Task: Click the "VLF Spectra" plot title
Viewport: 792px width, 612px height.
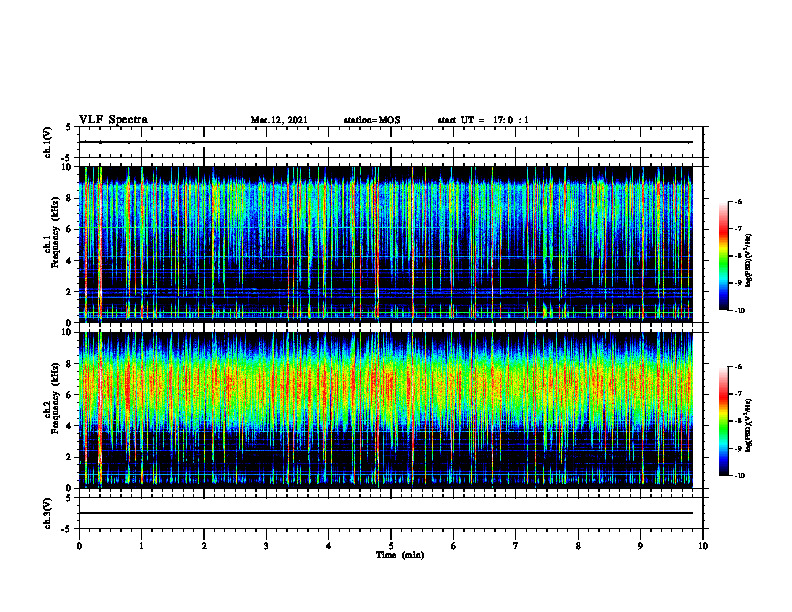Action: pos(113,120)
